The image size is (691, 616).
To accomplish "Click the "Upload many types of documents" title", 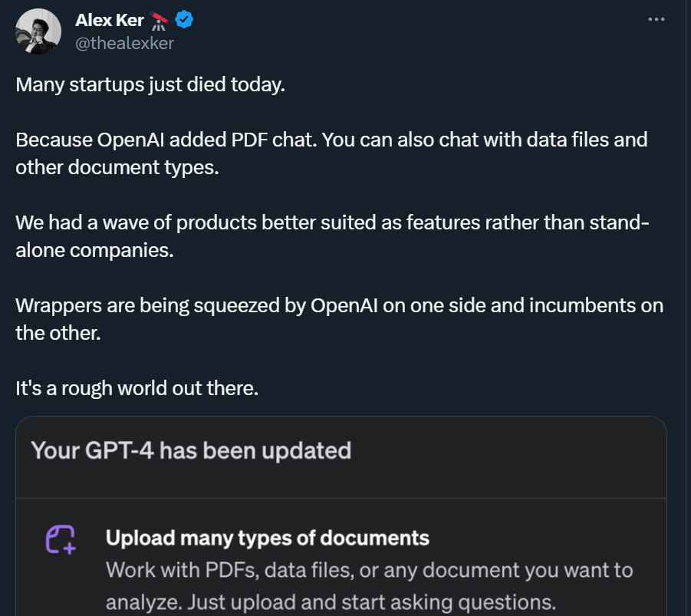I will click(267, 537).
